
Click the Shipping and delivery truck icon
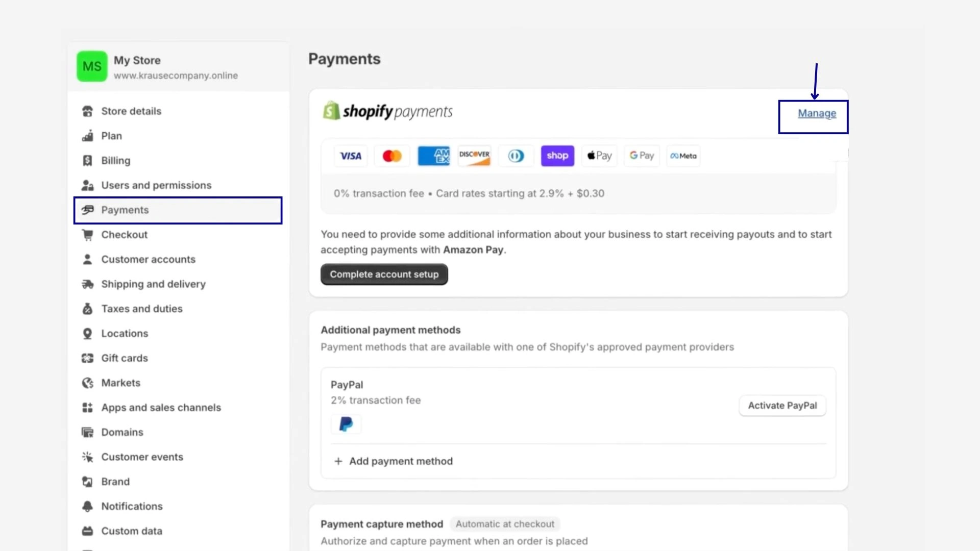tap(87, 284)
